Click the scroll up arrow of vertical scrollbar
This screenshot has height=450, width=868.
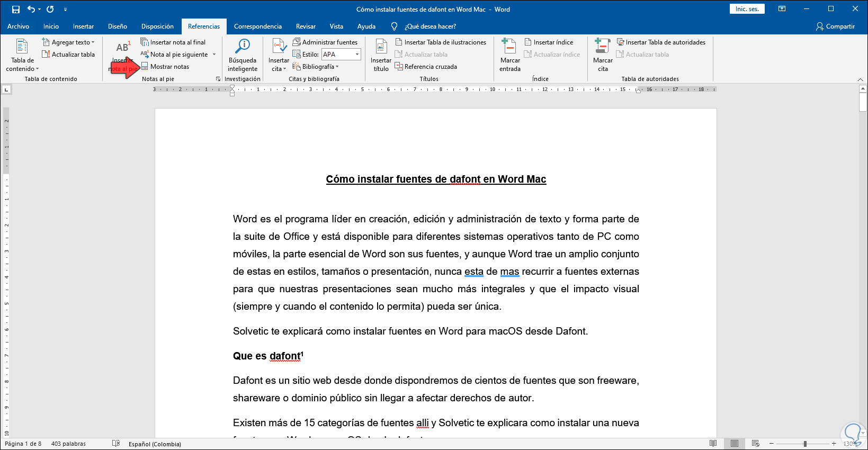tap(863, 89)
